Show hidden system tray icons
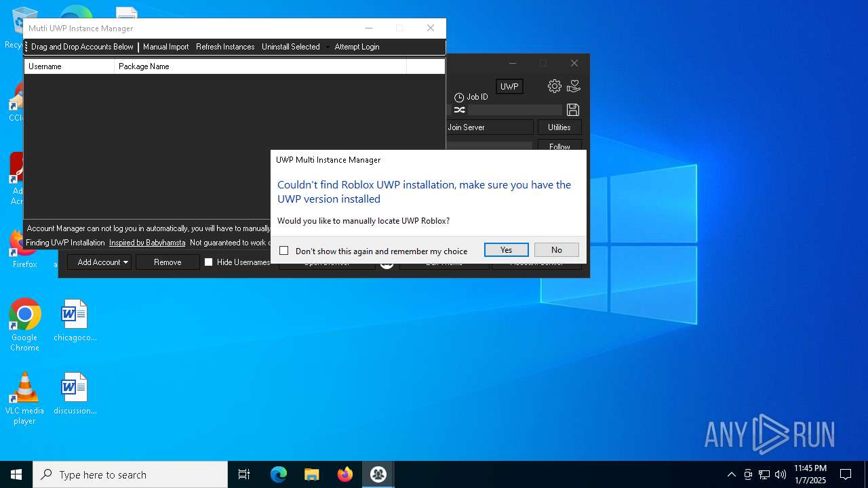868x488 pixels. click(731, 474)
